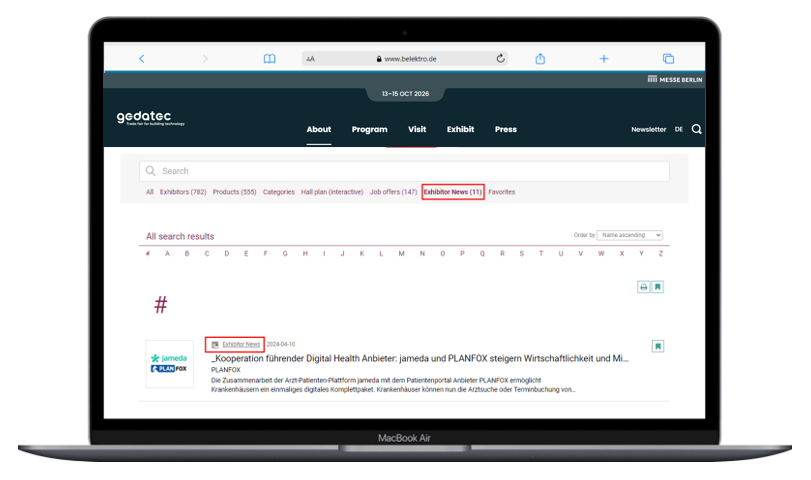Jump to letter C in the index
Image resolution: width=811 pixels, height=480 pixels.
click(207, 253)
